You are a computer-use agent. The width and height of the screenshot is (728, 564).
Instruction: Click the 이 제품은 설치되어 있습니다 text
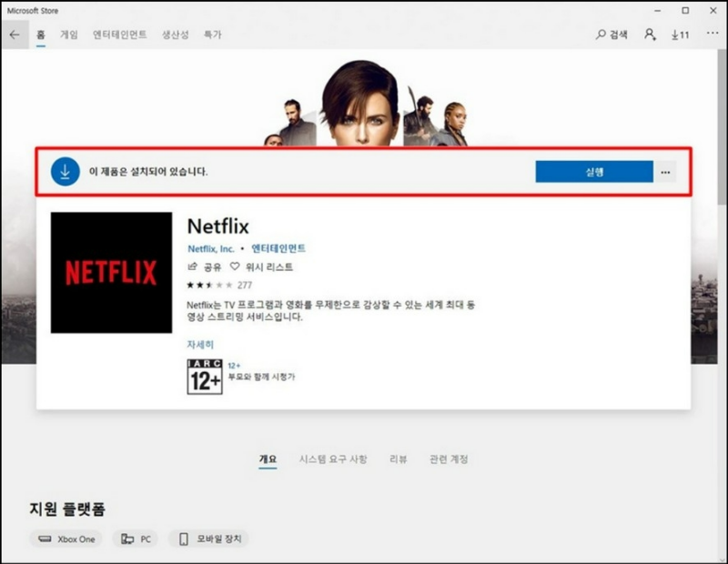pyautogui.click(x=148, y=172)
